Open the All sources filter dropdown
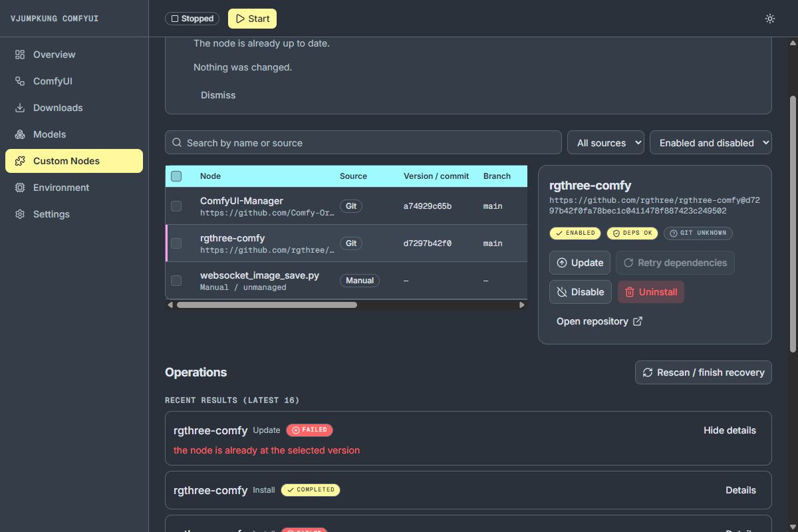This screenshot has height=532, width=798. pyautogui.click(x=606, y=142)
